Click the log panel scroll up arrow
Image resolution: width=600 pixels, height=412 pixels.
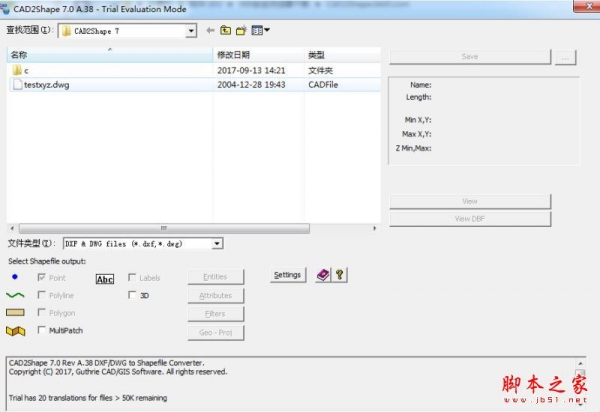tap(580, 363)
